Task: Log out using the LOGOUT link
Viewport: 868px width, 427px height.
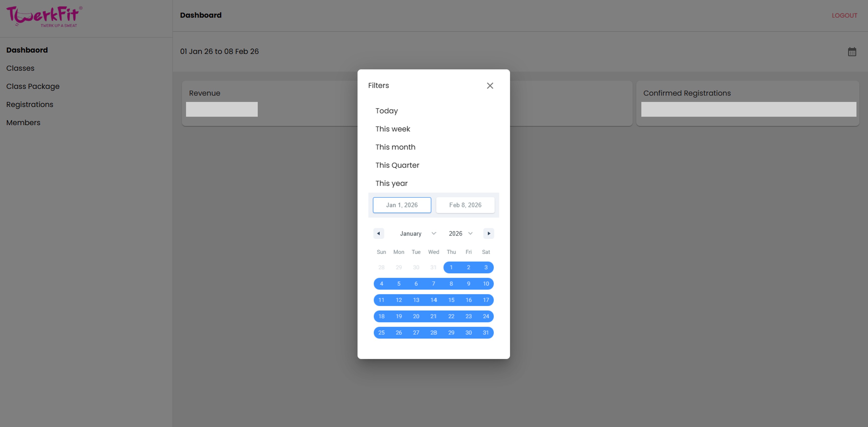Action: pos(844,16)
